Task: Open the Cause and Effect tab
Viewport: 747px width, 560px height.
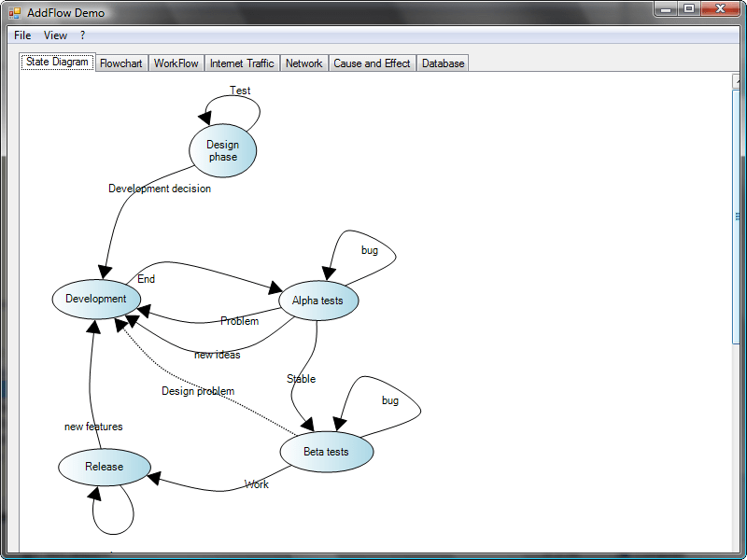Action: [372, 63]
